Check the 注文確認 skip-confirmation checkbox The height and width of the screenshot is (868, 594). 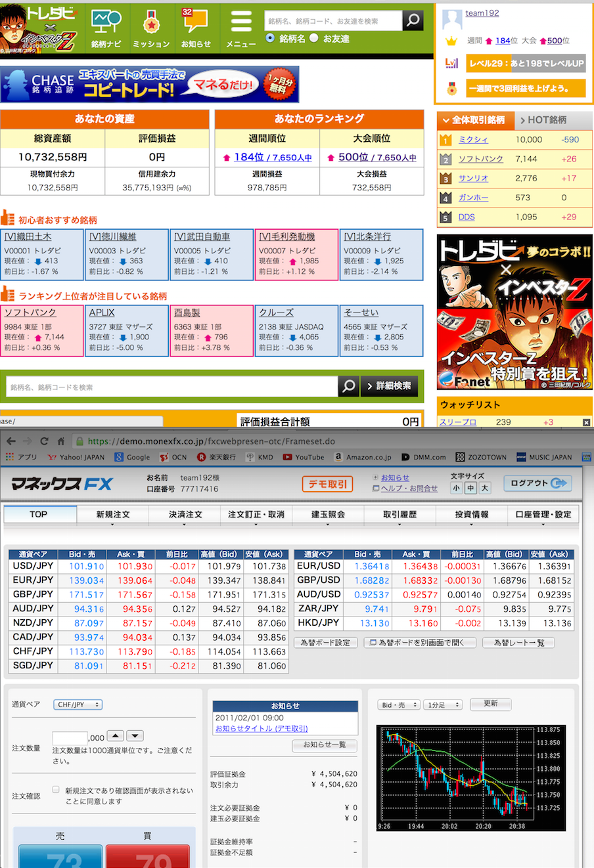(x=56, y=790)
